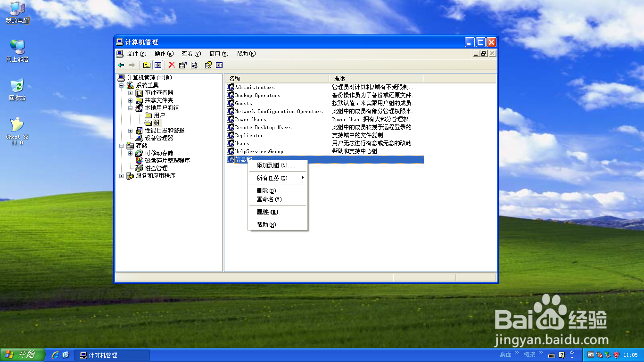This screenshot has height=362, width=644.
Task: Collapse the 系统工具 tree node
Action: [x=122, y=85]
